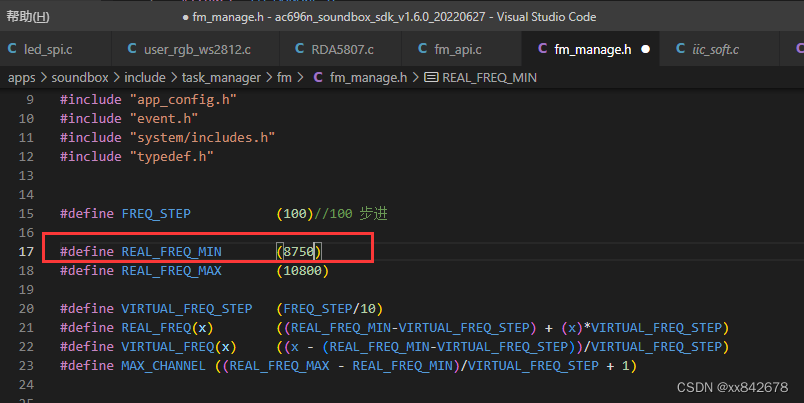This screenshot has height=403, width=804.
Task: Click the symbol icon before REAL_FREQ_MIN breadcrumb
Action: [431, 77]
